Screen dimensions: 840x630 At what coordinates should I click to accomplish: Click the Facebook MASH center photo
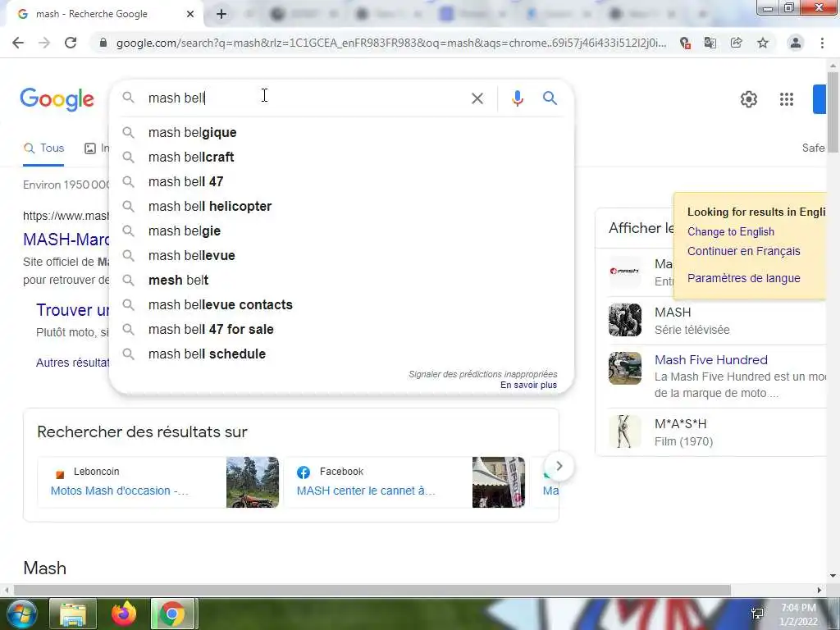pos(498,482)
